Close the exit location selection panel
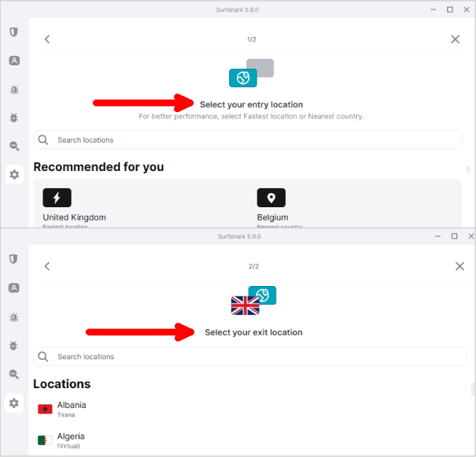Screen dimensions: 476x457 click(x=460, y=266)
